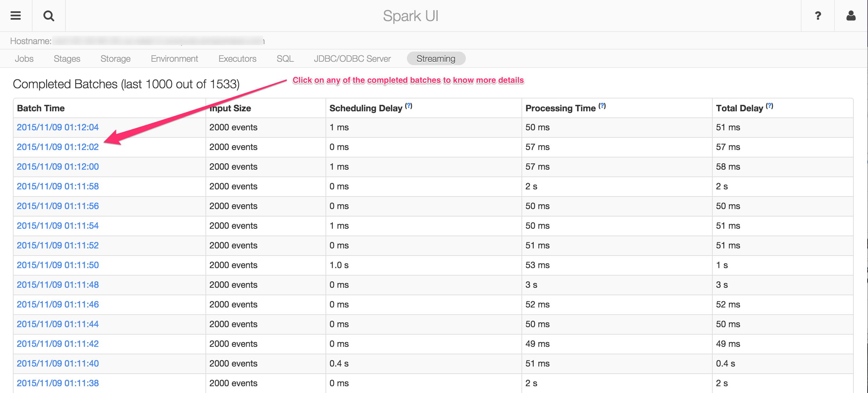This screenshot has height=393, width=868.
Task: Click Processing Time help tooltip icon
Action: point(602,106)
